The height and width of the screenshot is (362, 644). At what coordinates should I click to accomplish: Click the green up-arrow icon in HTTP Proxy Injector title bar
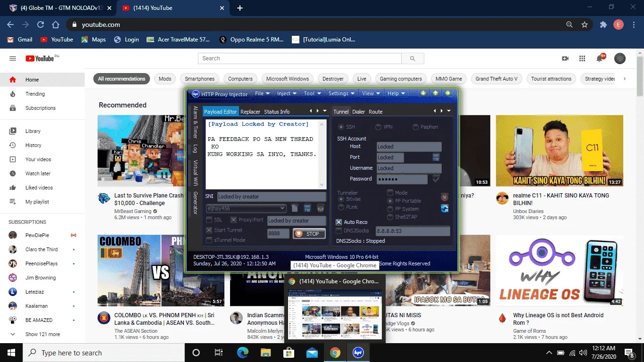(436, 93)
